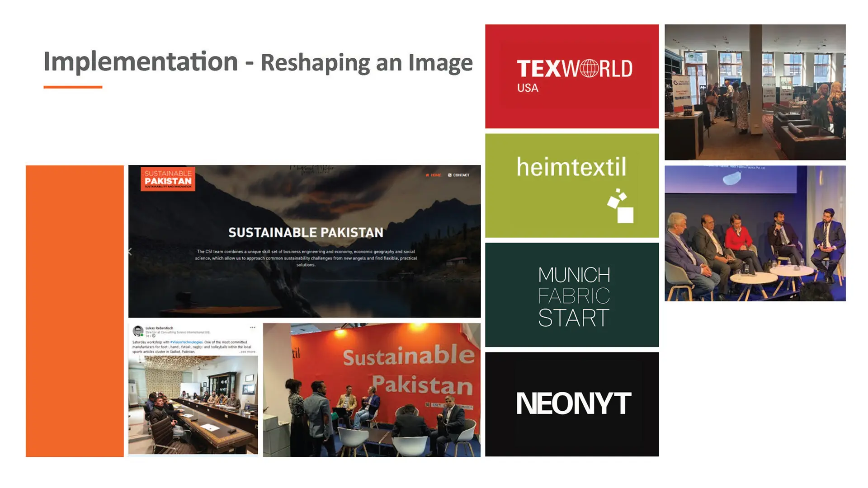
Task: Open the CONTACT link on the website screenshot
Action: click(458, 175)
